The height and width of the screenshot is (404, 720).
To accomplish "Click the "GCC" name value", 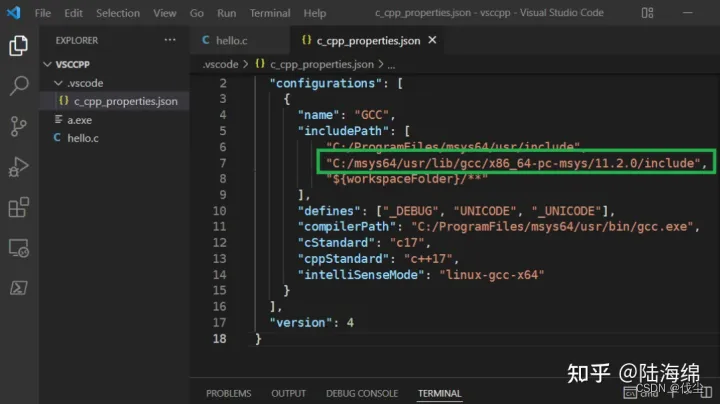I will (x=371, y=115).
